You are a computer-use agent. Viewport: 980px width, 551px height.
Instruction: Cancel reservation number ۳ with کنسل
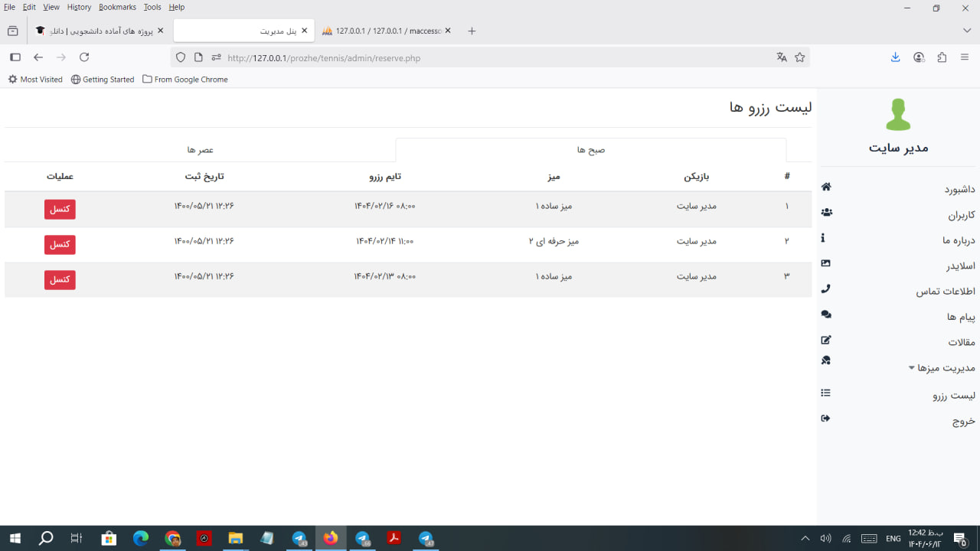[60, 280]
